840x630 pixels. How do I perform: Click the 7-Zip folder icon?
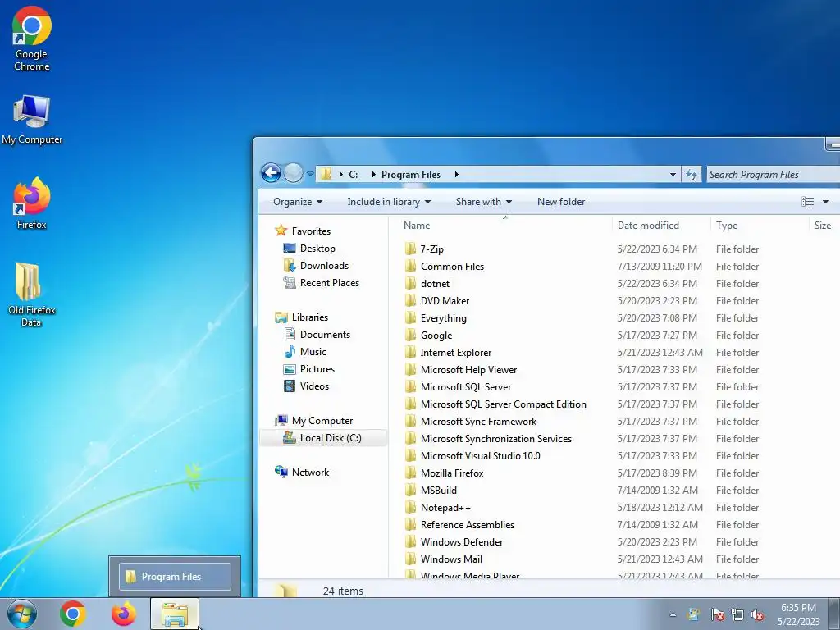point(410,249)
